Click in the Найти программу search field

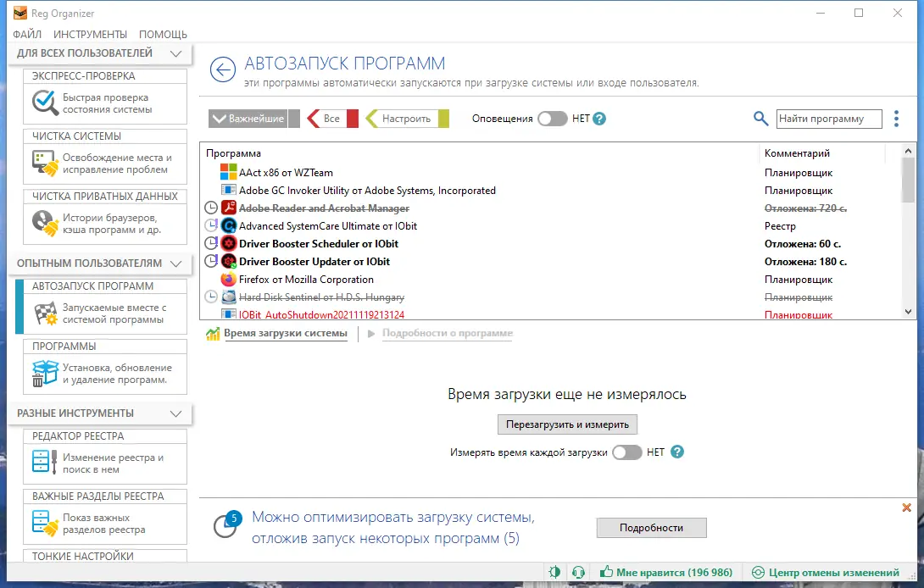tap(828, 119)
